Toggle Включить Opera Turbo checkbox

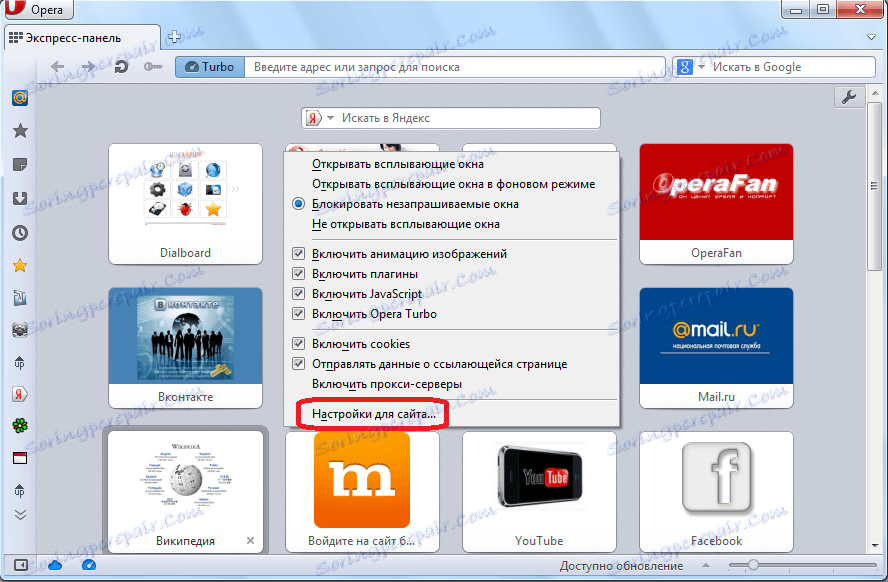(298, 313)
